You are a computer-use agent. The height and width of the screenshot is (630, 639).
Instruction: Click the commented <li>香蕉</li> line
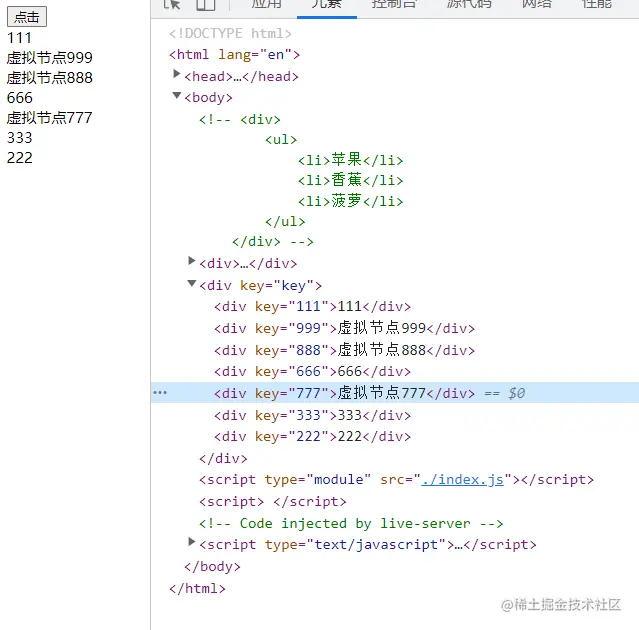(x=350, y=180)
